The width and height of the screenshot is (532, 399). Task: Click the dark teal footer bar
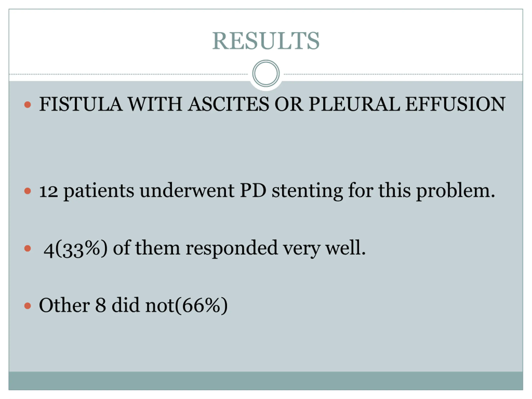tap(266, 381)
